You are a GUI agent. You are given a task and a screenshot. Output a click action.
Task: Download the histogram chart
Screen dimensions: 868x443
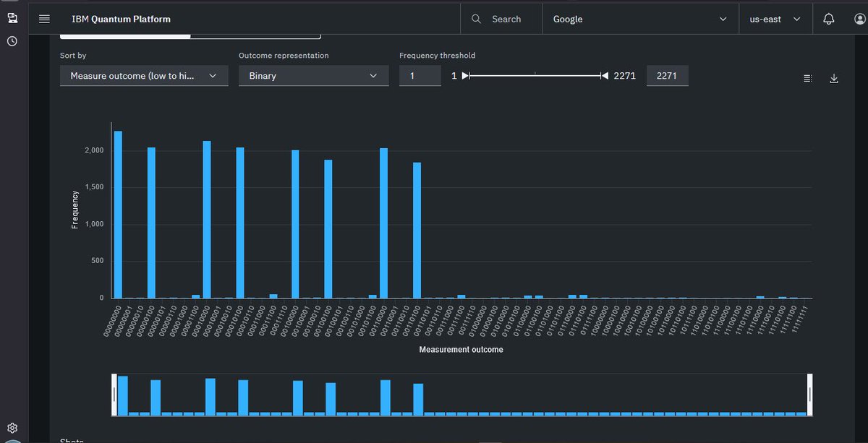tap(833, 78)
